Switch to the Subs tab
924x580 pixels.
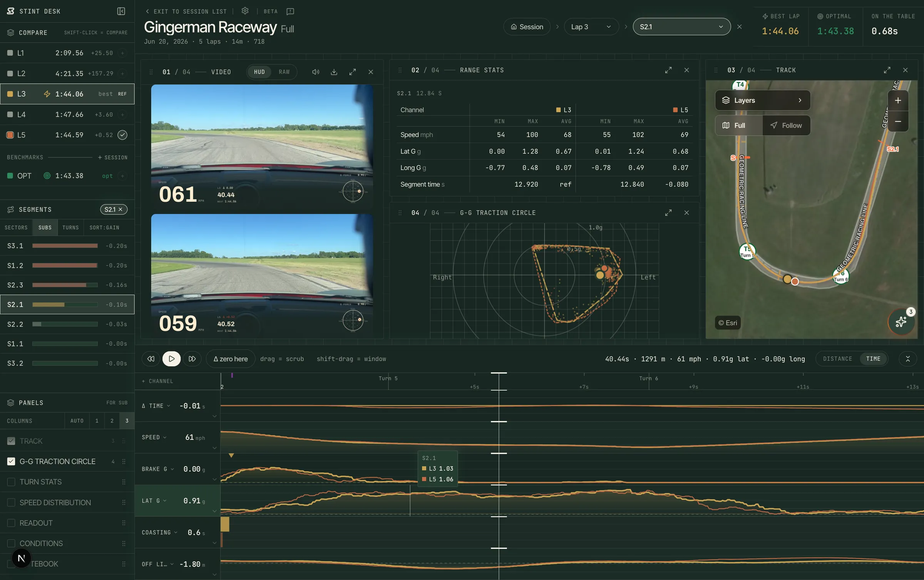point(45,227)
